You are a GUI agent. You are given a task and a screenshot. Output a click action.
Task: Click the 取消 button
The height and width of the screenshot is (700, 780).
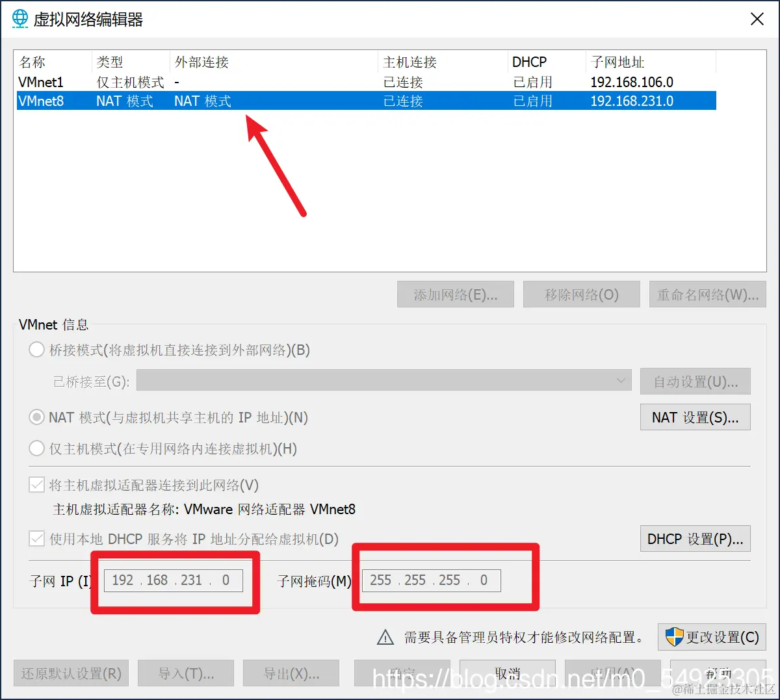tap(508, 673)
